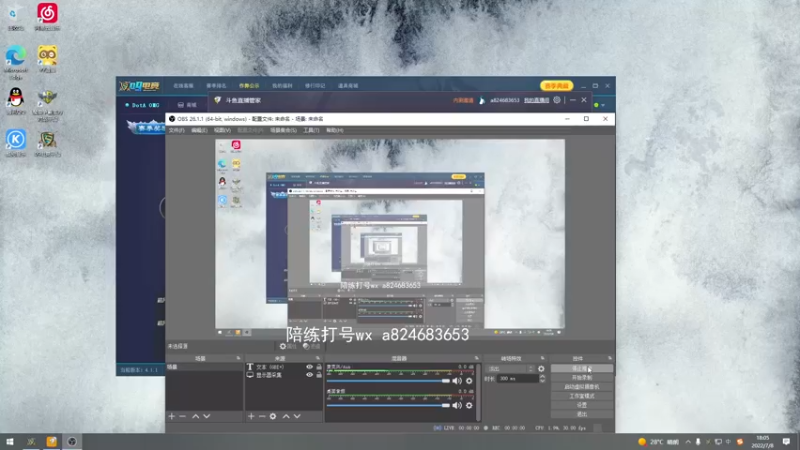Open 场景集合(S) menu in OBS

coord(283,130)
